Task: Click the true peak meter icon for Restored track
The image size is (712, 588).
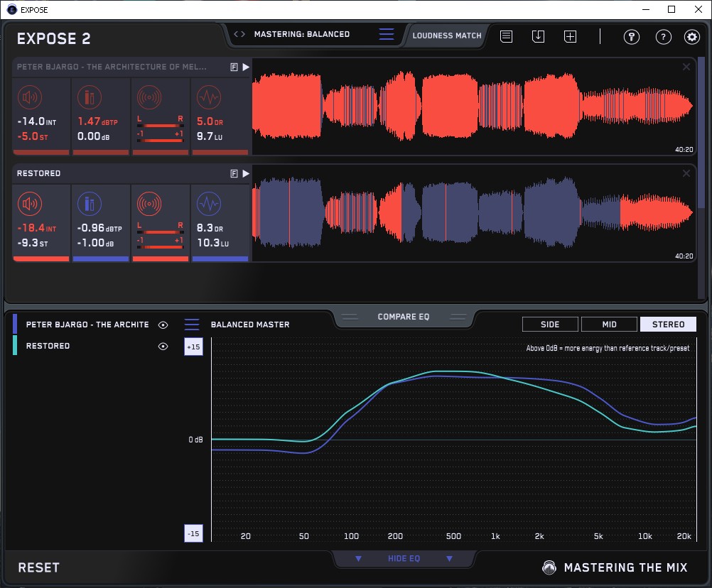Action: (x=90, y=204)
